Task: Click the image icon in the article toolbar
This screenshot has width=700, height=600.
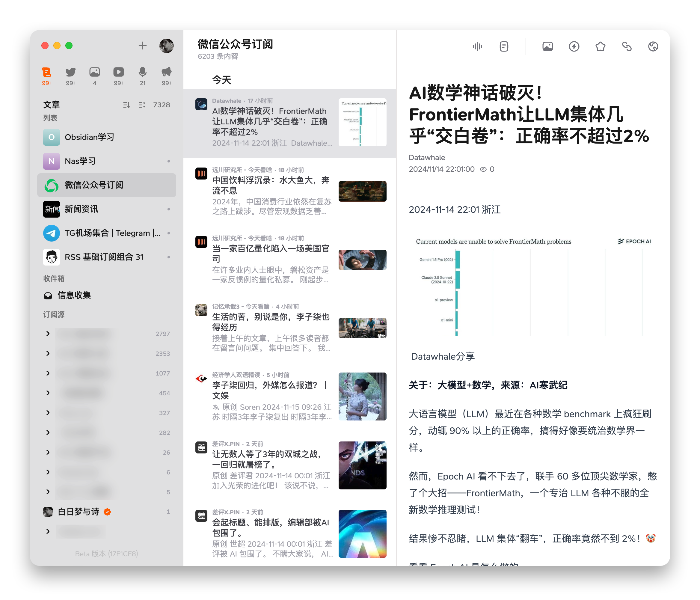Action: click(x=547, y=46)
